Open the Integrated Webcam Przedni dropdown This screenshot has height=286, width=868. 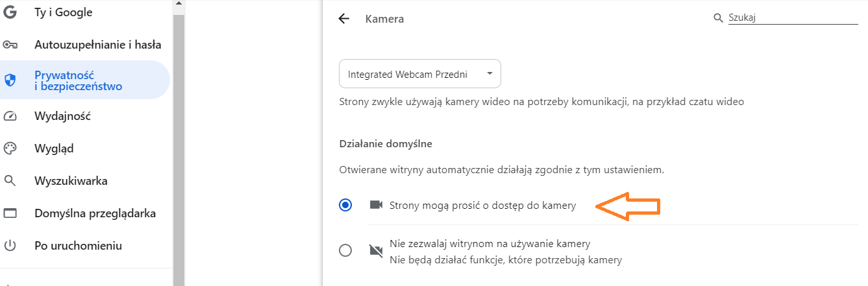[x=420, y=74]
